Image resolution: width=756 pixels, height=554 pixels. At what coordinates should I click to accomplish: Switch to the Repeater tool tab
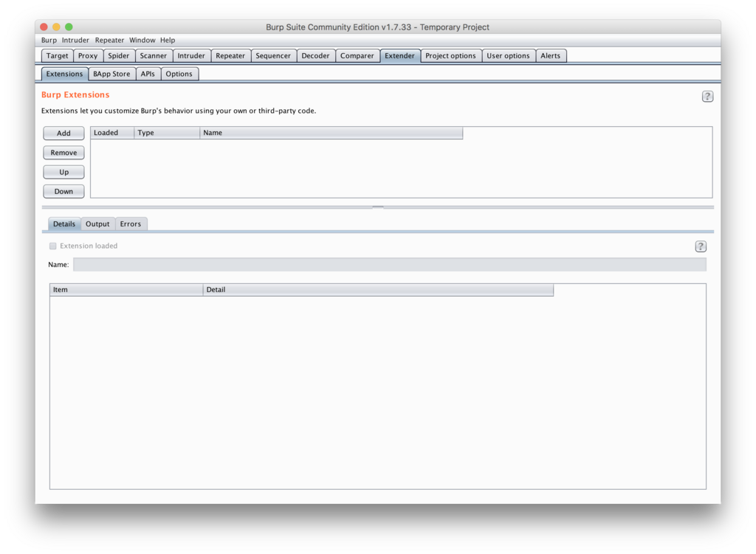(230, 56)
